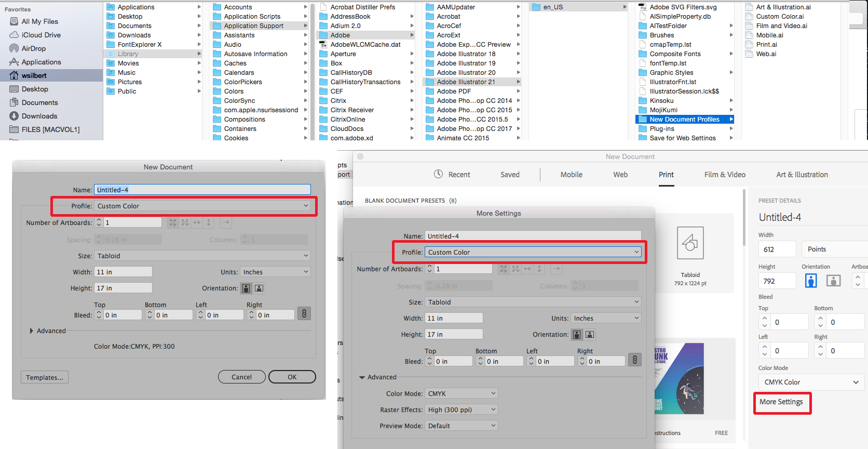This screenshot has height=449, width=868.
Task: Click Grid by Column icon in New Document dialog
Action: (185, 222)
